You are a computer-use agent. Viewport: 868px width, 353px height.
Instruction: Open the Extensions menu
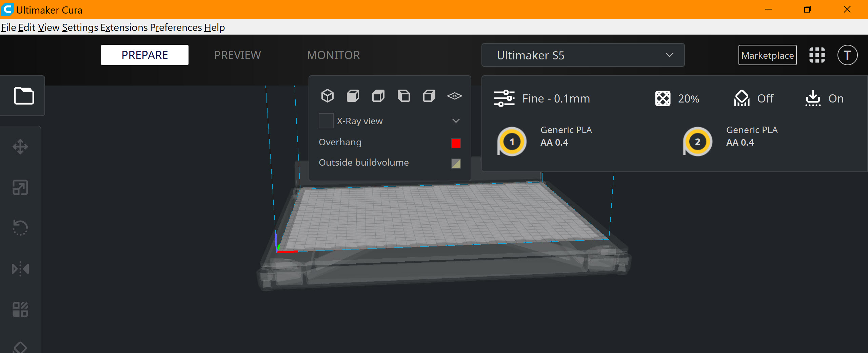point(124,27)
